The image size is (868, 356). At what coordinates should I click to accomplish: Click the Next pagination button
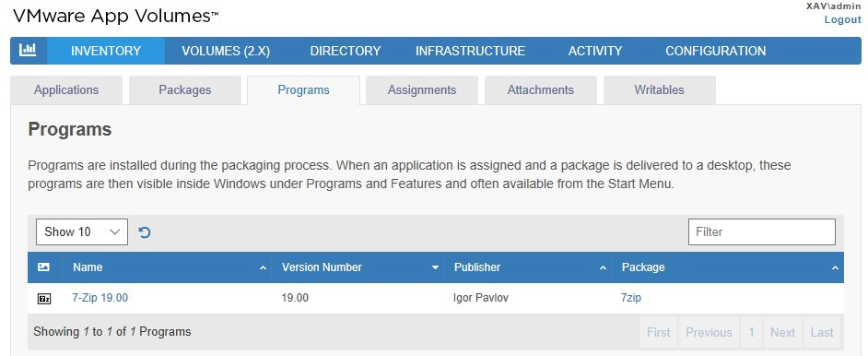click(x=782, y=332)
